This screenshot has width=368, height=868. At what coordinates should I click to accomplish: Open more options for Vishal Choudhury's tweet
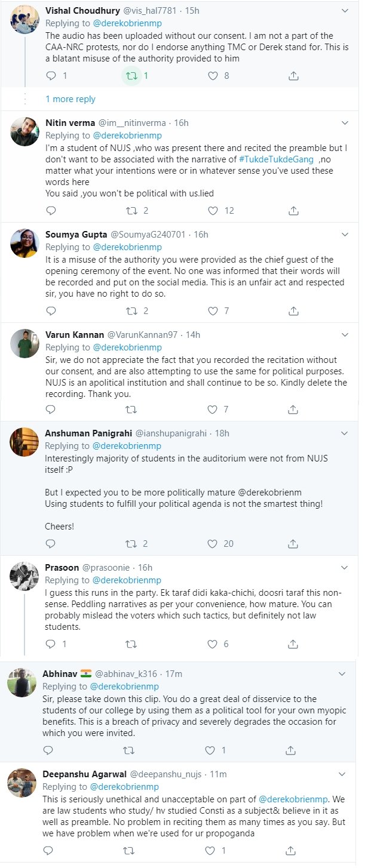tap(345, 11)
